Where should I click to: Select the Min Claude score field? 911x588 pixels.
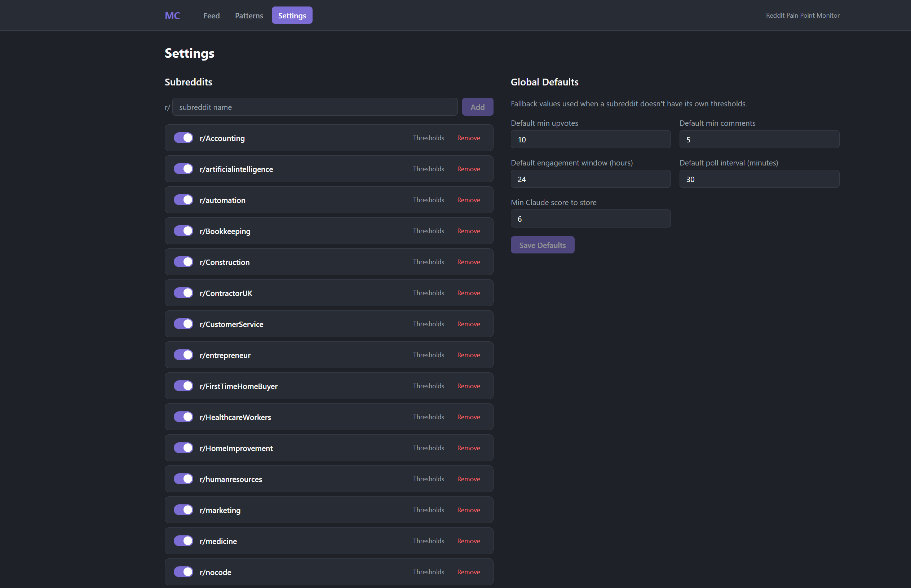tap(590, 218)
